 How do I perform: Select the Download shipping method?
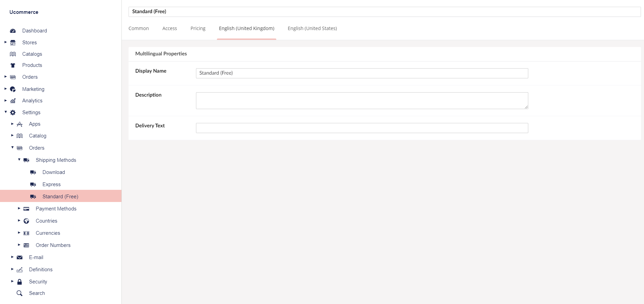[54, 172]
